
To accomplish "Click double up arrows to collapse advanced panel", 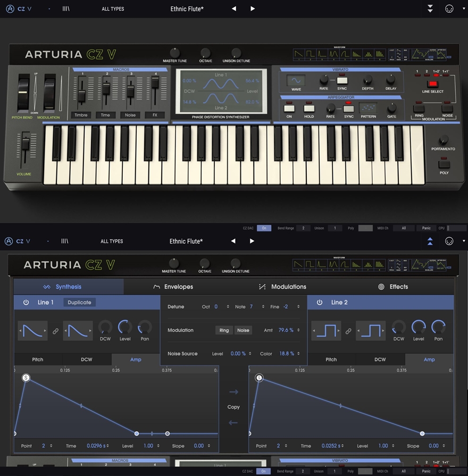I will tap(430, 241).
